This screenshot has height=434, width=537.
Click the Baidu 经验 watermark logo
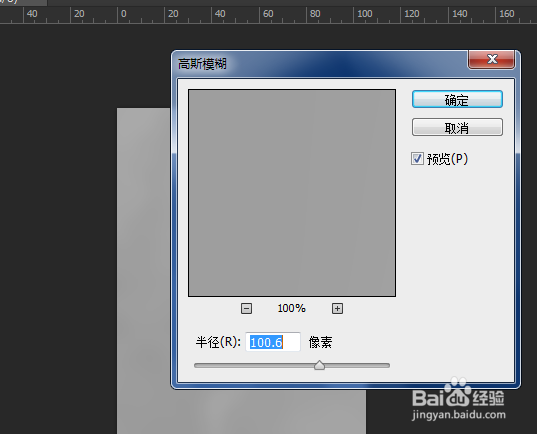coord(458,399)
